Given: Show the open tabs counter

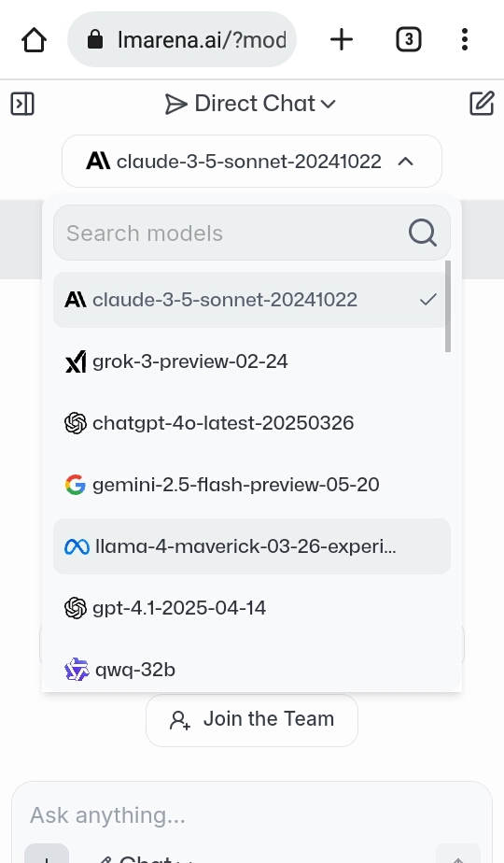Looking at the screenshot, I should click(408, 39).
